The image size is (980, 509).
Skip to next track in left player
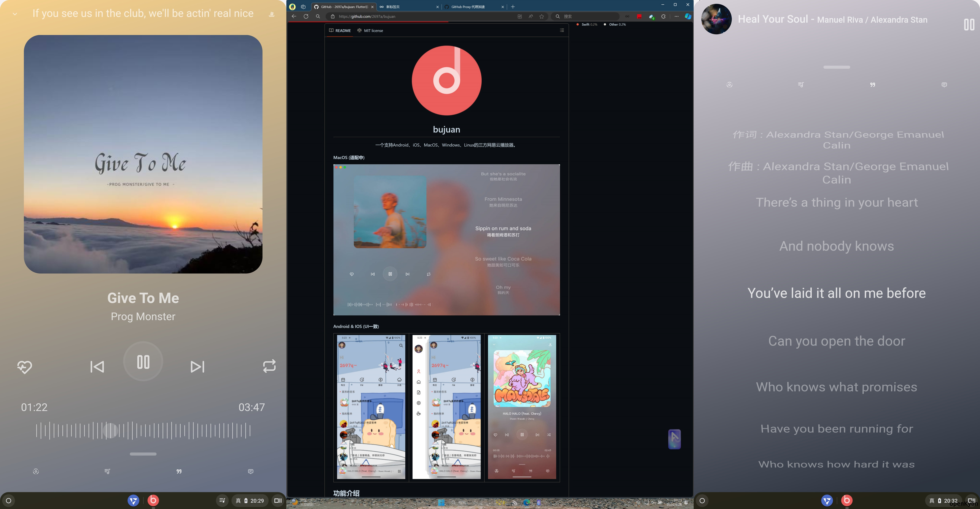197,367
